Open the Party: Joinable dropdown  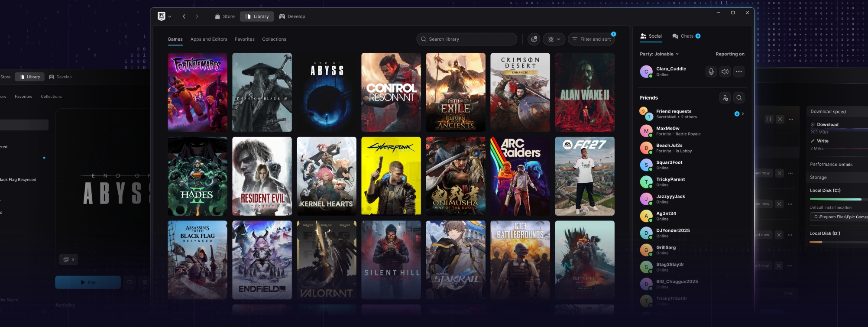(x=659, y=54)
